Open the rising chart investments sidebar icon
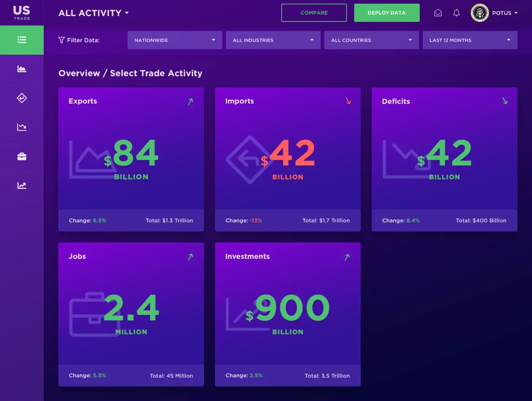Screen dimensions: 532x401 pos(22,185)
